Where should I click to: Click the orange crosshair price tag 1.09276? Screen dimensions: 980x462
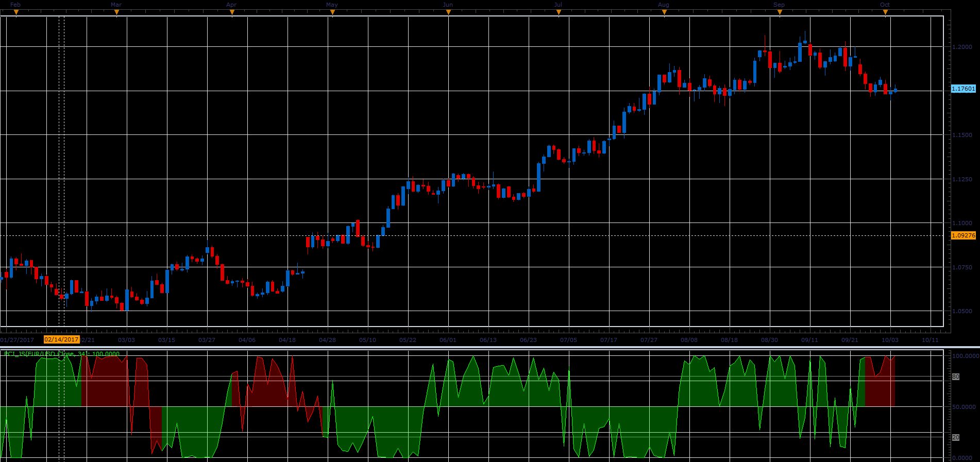tap(964, 235)
